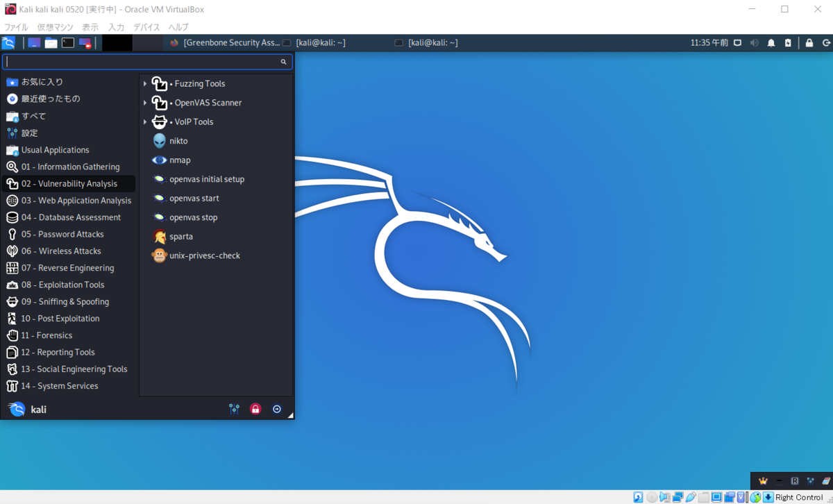Select 09 - Sniffing & Spoofing category

tap(69, 301)
